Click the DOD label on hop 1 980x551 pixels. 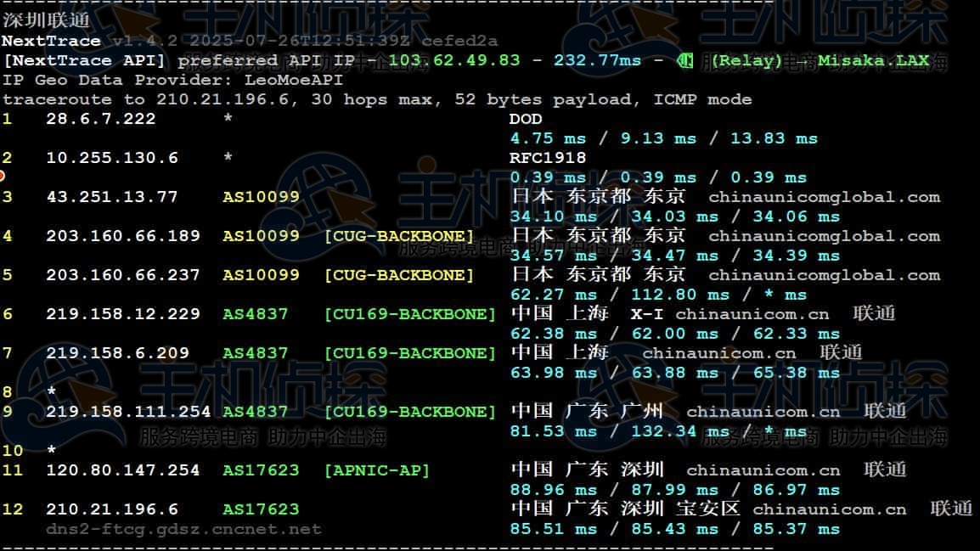pos(526,119)
